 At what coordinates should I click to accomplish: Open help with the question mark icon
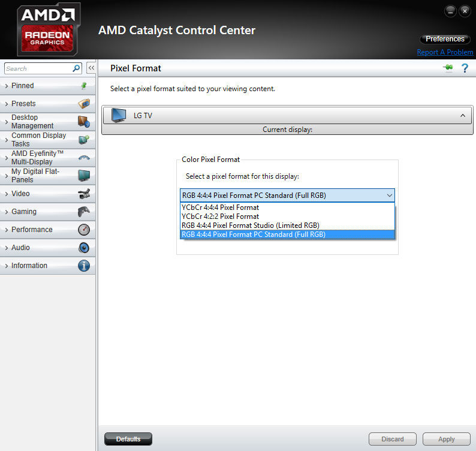pos(464,68)
